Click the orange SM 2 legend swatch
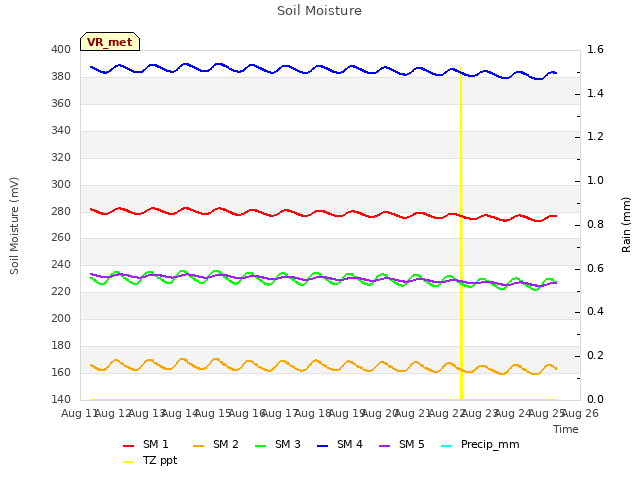 tap(199, 446)
